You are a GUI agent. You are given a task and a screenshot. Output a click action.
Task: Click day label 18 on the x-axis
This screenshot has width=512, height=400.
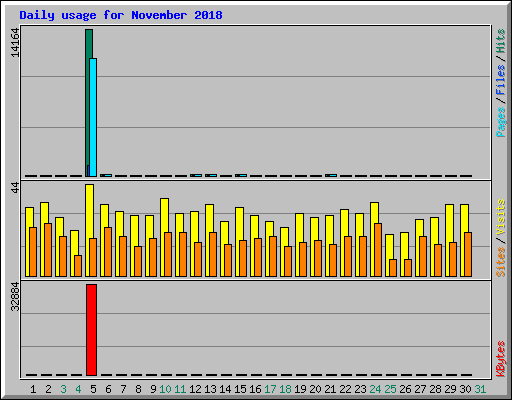[x=285, y=389]
